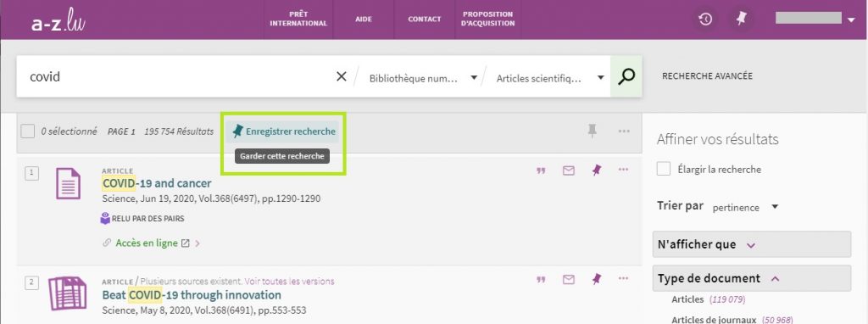Click the Affiner vos résultats heading
The image size is (868, 324).
pos(717,140)
